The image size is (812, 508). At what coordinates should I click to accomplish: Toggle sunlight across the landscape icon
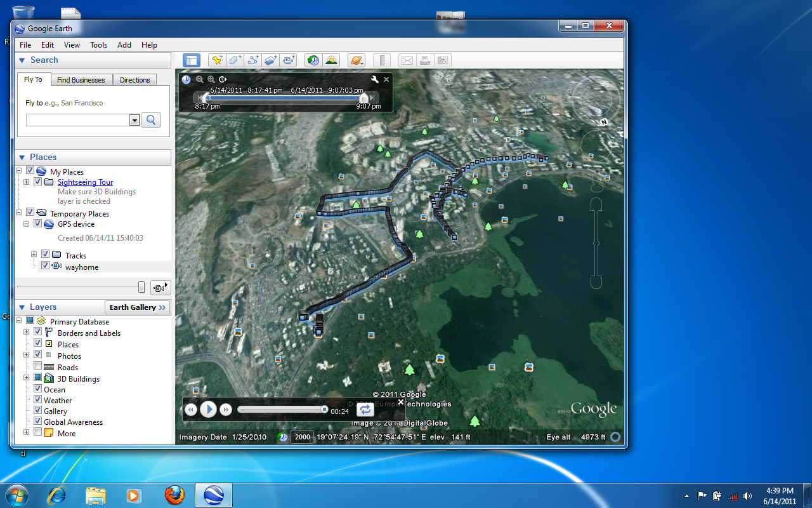pos(331,60)
